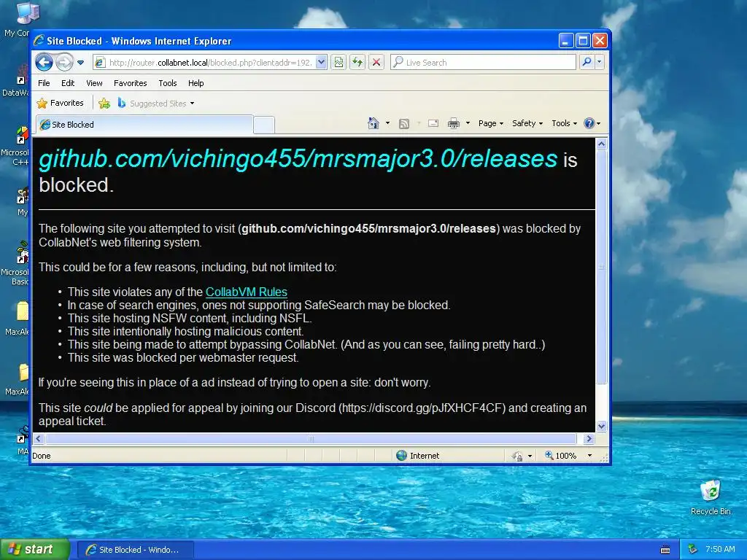Stop loading with the red X button
Image resolution: width=747 pixels, height=560 pixels.
point(376,63)
